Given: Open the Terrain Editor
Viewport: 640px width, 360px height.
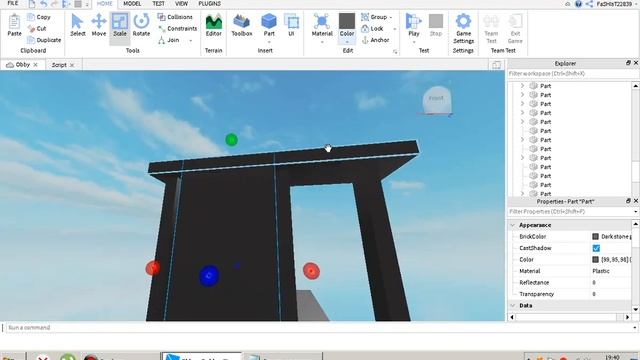Looking at the screenshot, I should 213,24.
